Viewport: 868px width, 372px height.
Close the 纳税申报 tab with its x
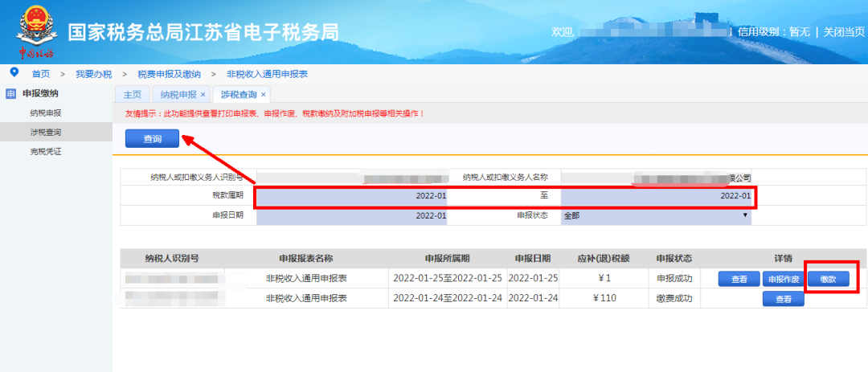203,94
